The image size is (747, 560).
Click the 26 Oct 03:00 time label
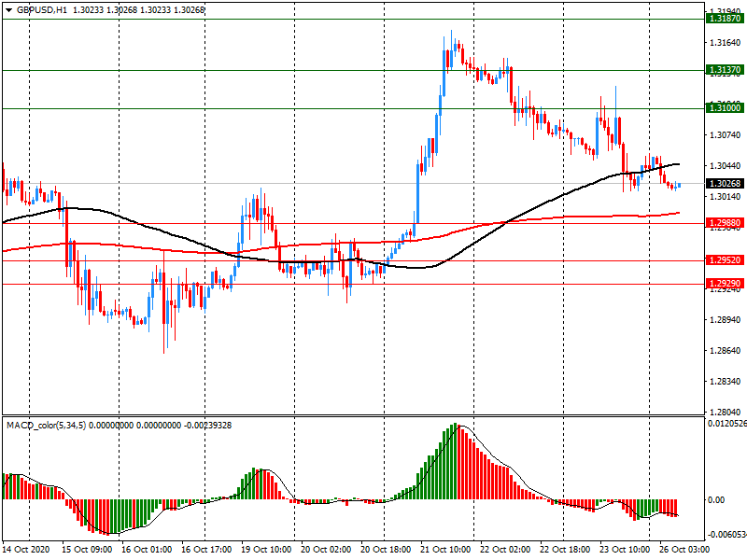[x=685, y=551]
